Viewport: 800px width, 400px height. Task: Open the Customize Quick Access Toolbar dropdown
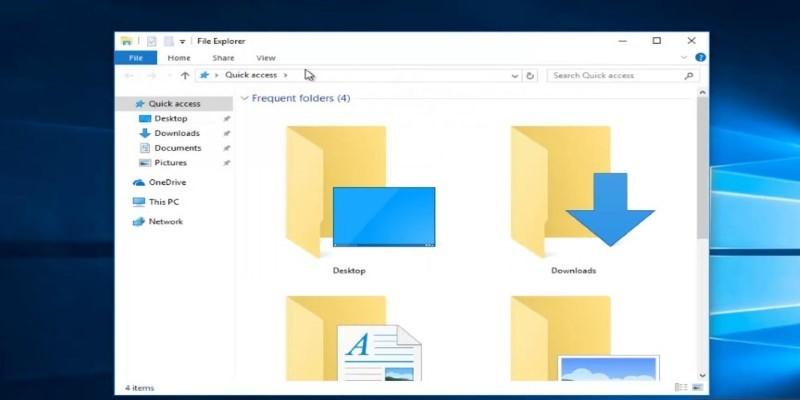[x=183, y=41]
